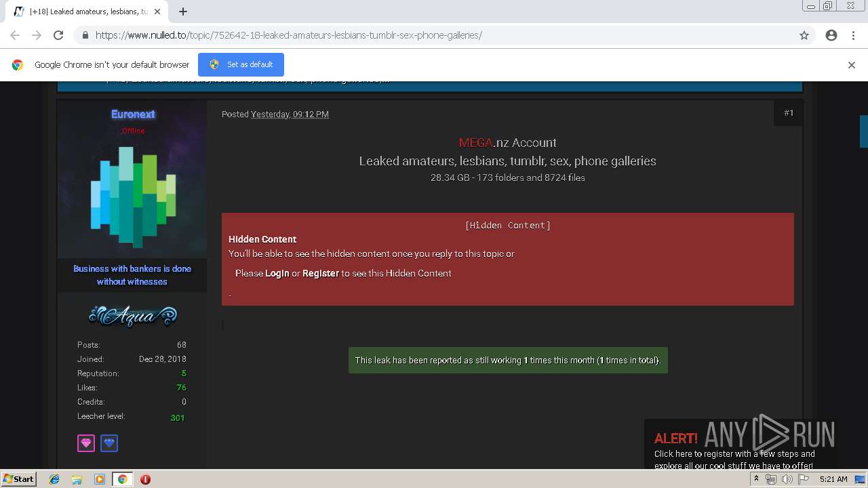Close the nulled.to browser tab
Screen dimensions: 868x488
click(x=157, y=12)
